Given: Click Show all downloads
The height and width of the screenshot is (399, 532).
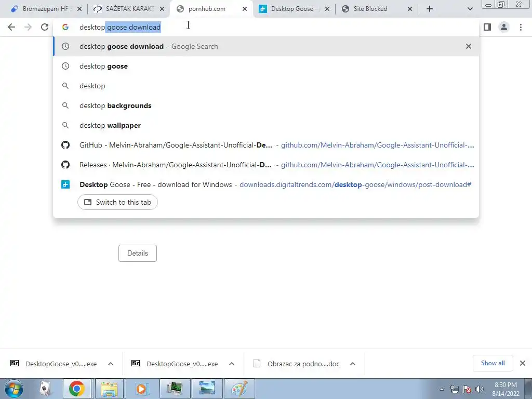Looking at the screenshot, I should click(x=493, y=363).
